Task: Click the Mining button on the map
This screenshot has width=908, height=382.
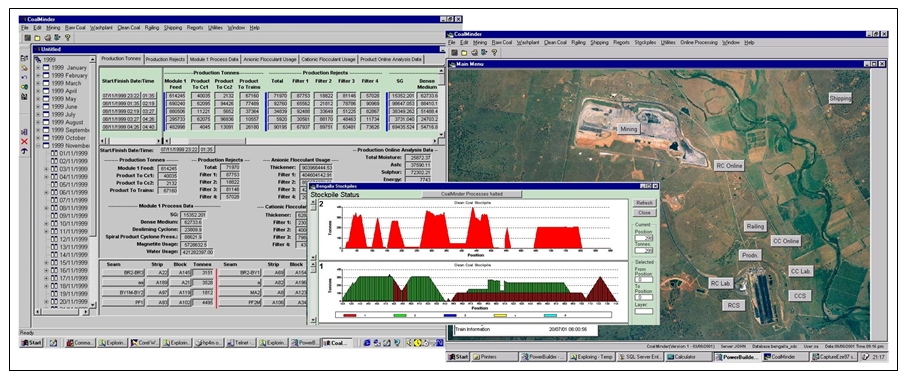Action: click(628, 128)
